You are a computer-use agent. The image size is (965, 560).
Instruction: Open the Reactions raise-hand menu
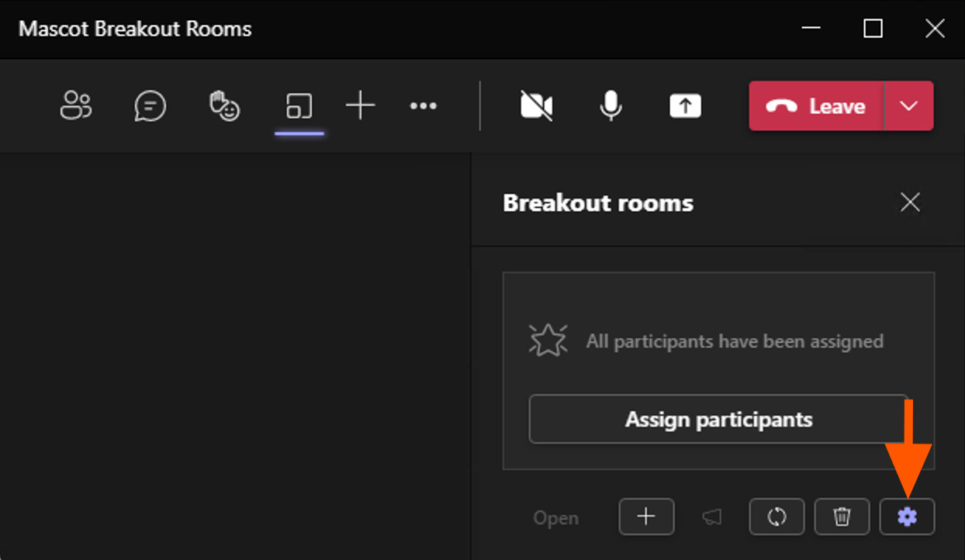(224, 105)
